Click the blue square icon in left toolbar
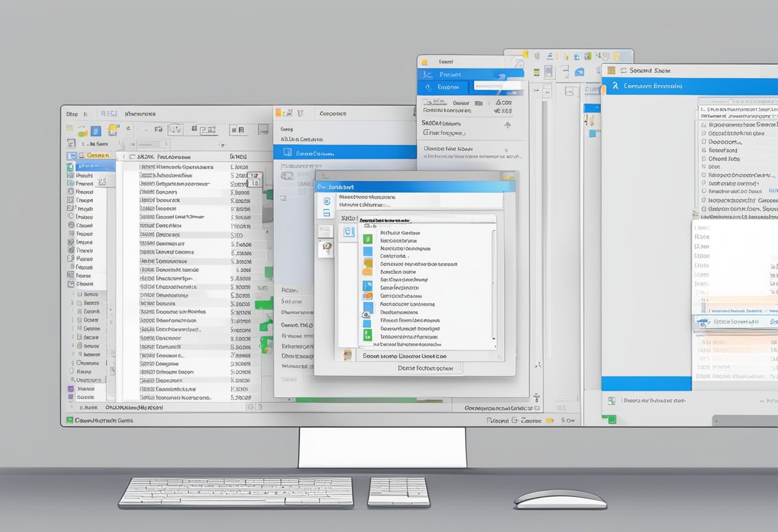 point(96,131)
